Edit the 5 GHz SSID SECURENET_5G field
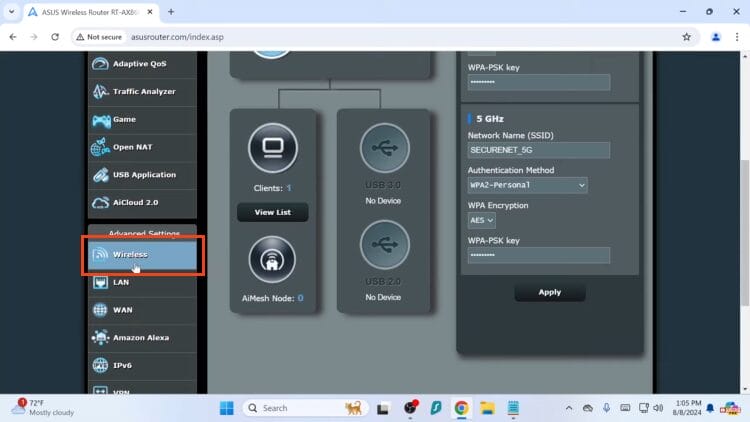This screenshot has height=422, width=750. [x=539, y=150]
